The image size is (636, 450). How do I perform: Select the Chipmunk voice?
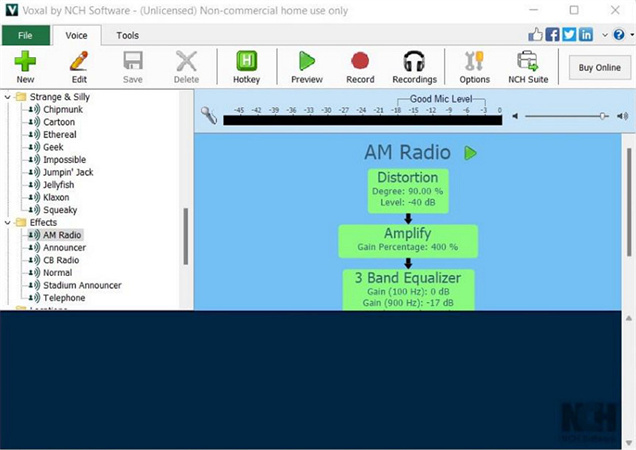pos(63,110)
